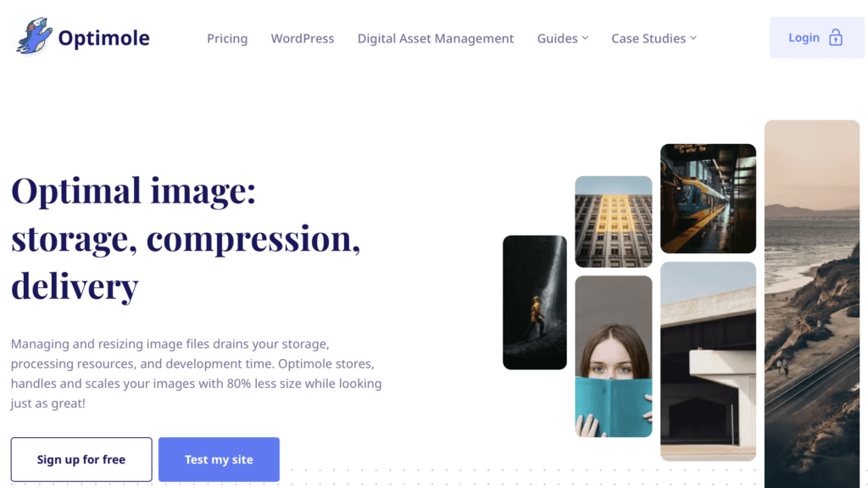This screenshot has width=868, height=488.
Task: Select the train station photo
Action: click(708, 198)
